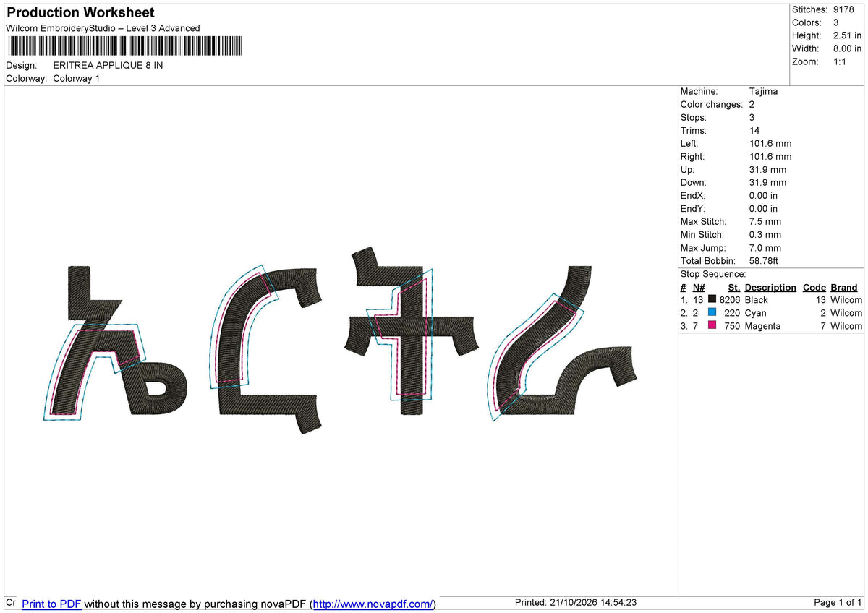The image size is (868, 613).
Task: Click the design name 'ERITREA APPLIQUE 8 IN'
Action: tap(108, 65)
